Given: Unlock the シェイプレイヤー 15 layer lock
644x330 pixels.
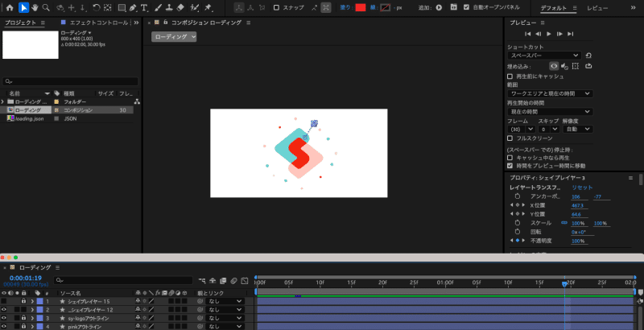Looking at the screenshot, I should pos(24,301).
